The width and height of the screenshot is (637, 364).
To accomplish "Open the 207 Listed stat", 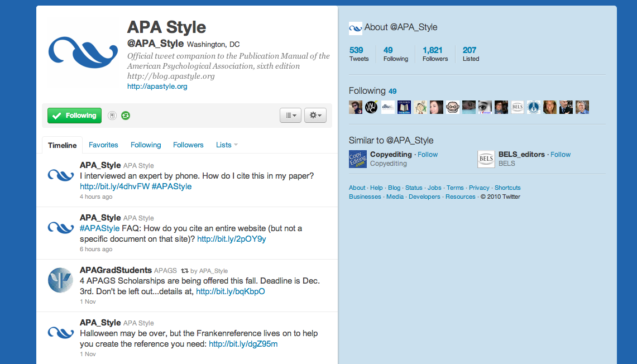I will tap(471, 54).
